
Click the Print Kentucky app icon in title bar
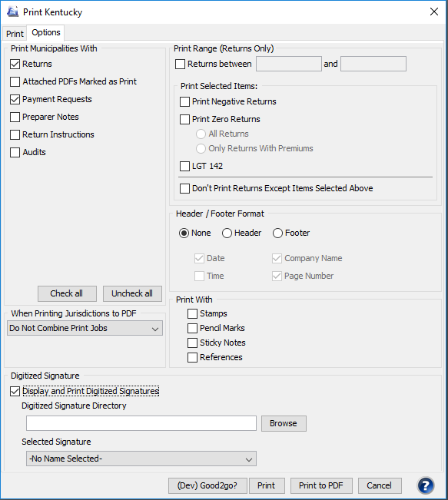coord(13,12)
